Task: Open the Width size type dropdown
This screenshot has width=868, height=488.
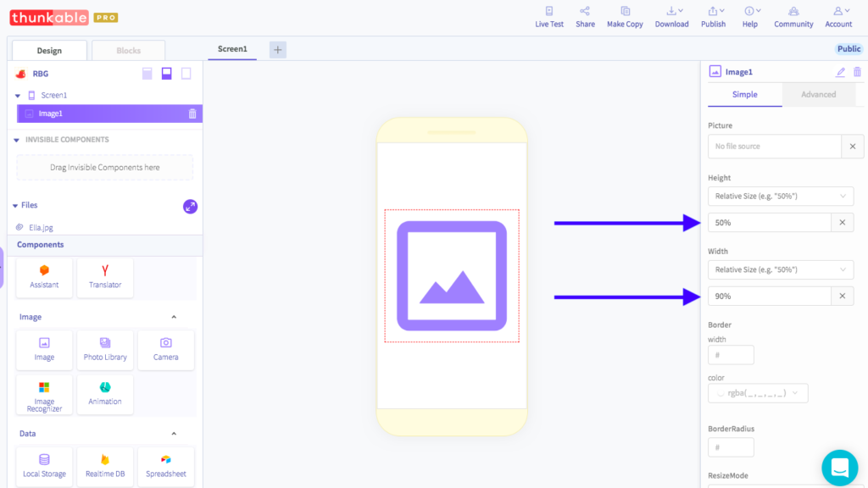Action: 781,269
